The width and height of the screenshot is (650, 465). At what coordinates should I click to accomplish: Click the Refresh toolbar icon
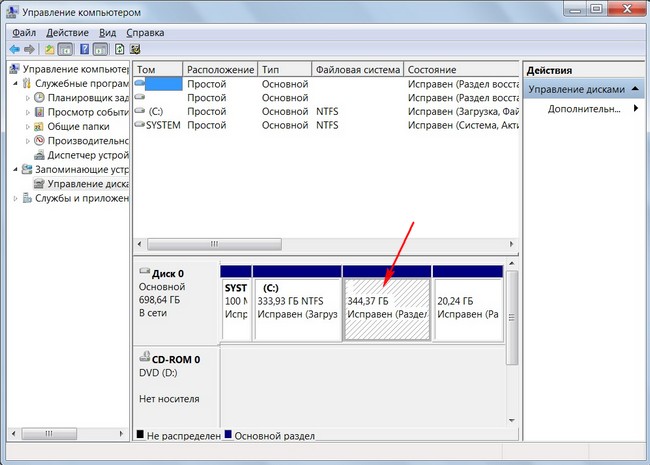coord(120,49)
